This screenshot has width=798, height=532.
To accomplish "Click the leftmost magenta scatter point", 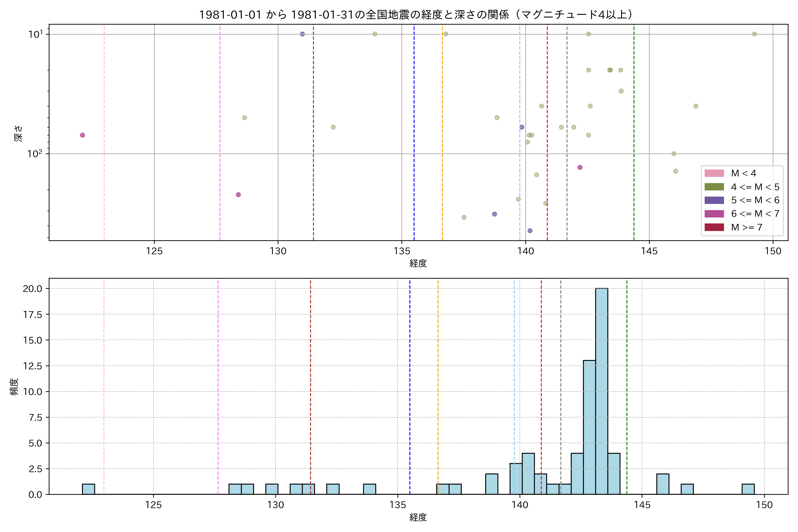I will (82, 135).
